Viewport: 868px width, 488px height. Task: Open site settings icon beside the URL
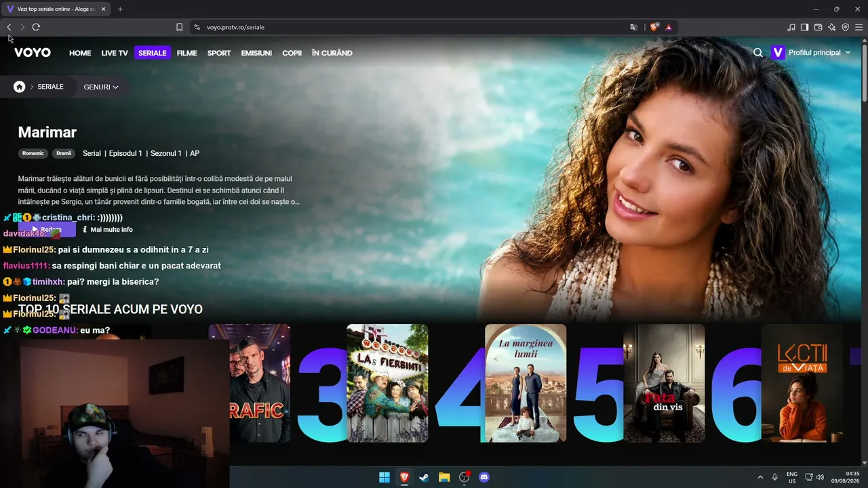197,27
